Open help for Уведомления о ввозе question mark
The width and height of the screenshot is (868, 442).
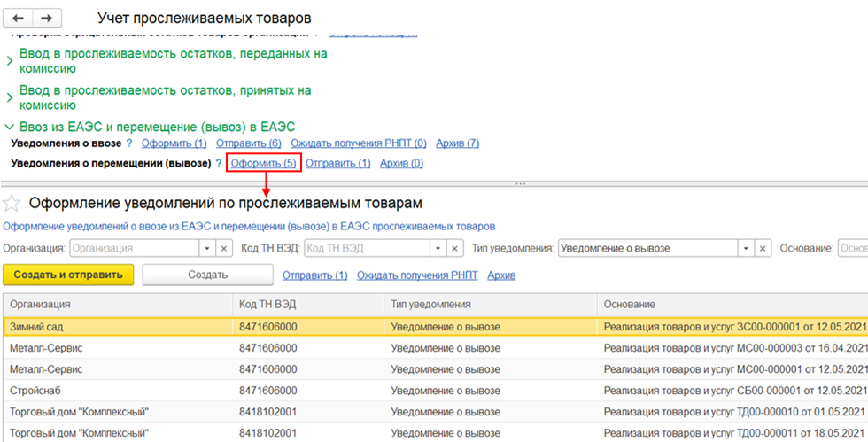[x=129, y=143]
